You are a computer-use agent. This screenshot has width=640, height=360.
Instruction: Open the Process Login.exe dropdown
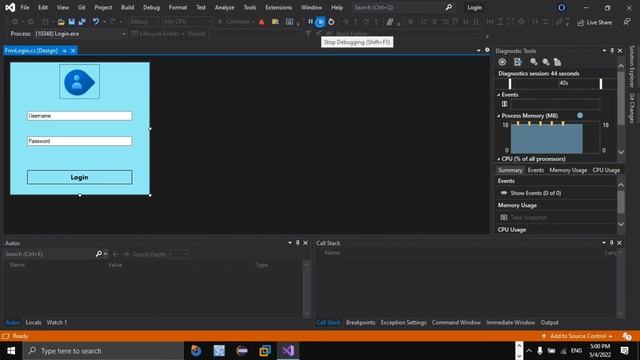coord(81,34)
